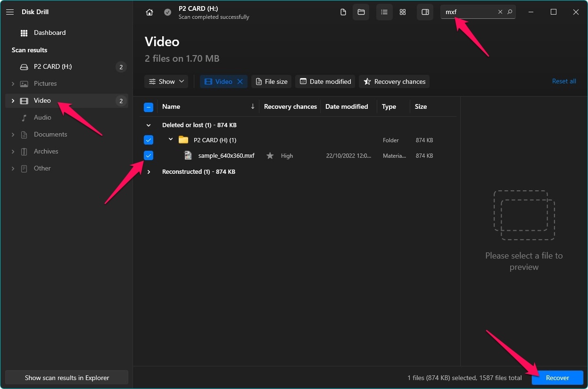Click the sample_640x360.mxf file icon
The height and width of the screenshot is (389, 588).
188,155
